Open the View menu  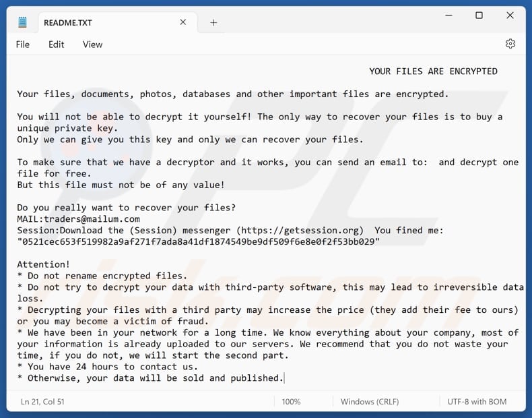coord(92,44)
